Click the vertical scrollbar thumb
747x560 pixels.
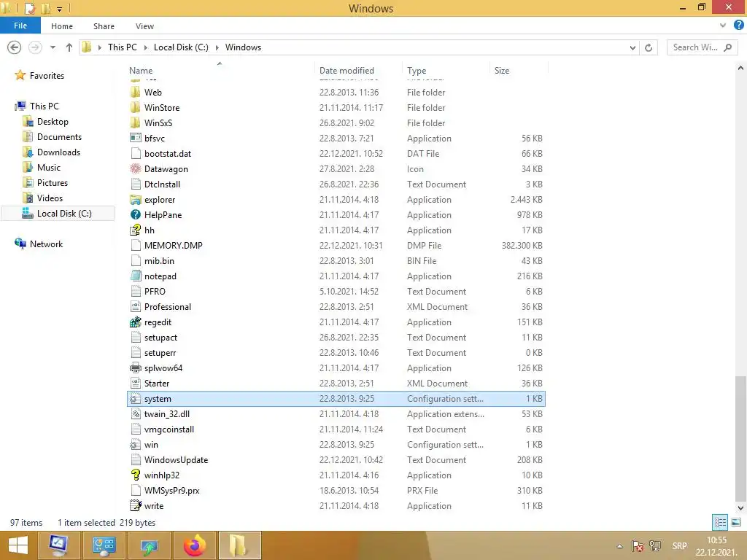(740, 438)
